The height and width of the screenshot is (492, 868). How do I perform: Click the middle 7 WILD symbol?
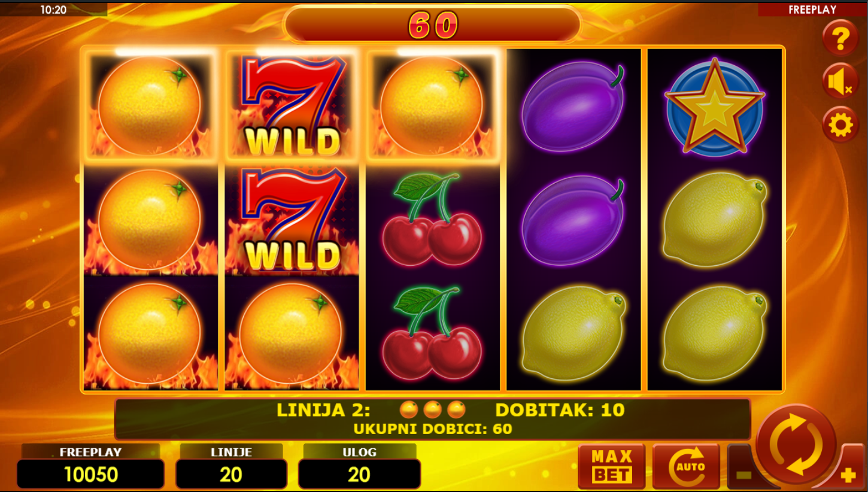(x=292, y=219)
